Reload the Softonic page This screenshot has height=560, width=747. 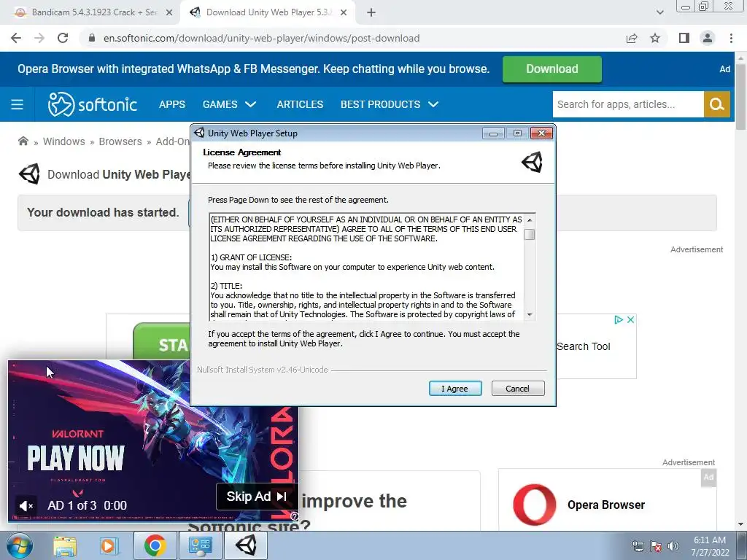[63, 38]
